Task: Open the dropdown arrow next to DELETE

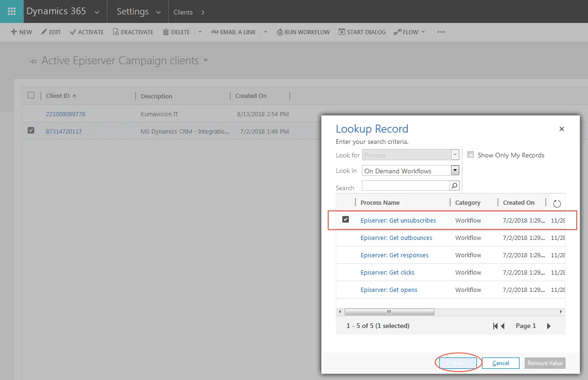Action: pos(200,32)
